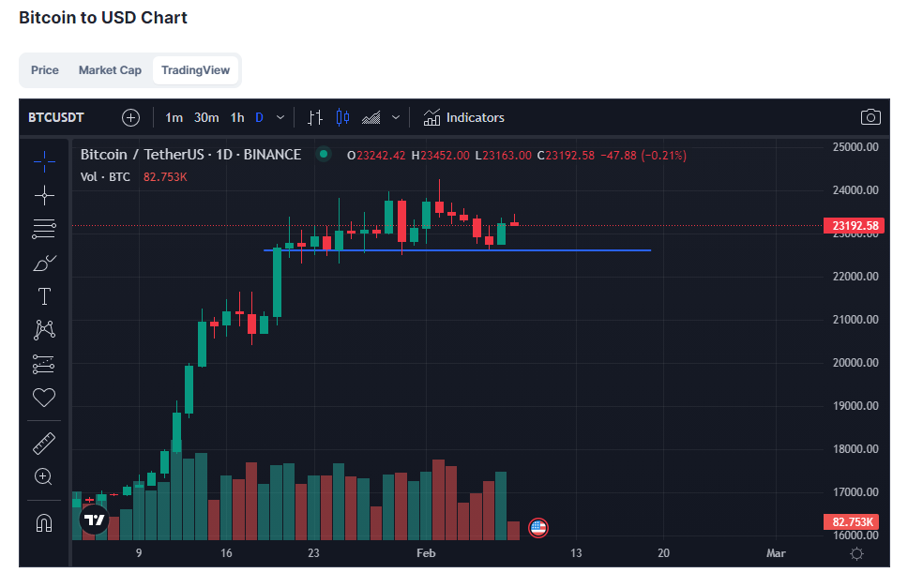Open the Price tab

[x=44, y=70]
